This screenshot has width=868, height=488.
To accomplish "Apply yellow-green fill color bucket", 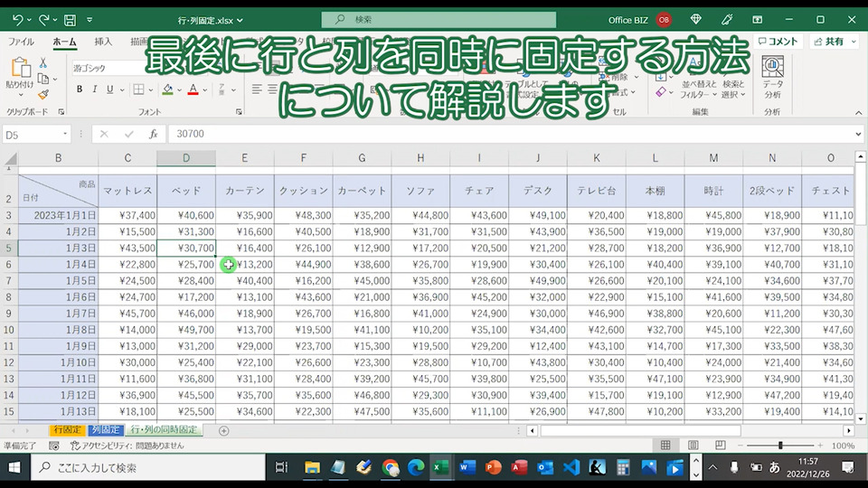I will [x=167, y=89].
